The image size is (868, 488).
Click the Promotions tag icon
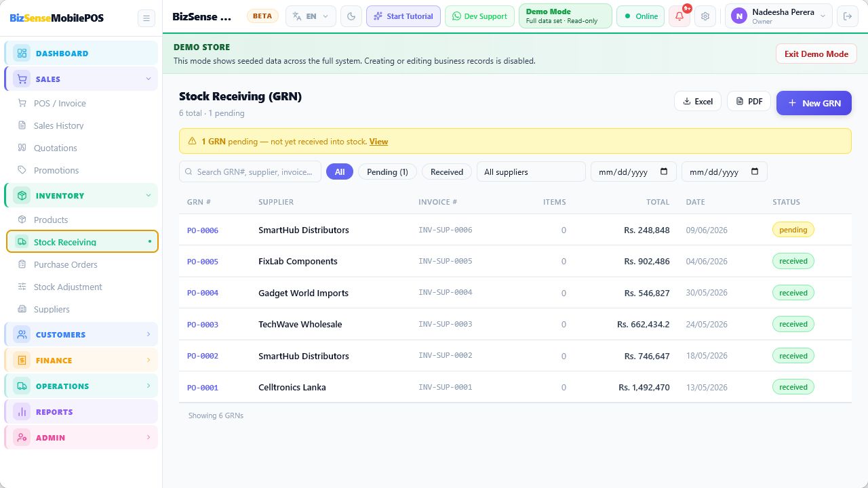point(22,170)
